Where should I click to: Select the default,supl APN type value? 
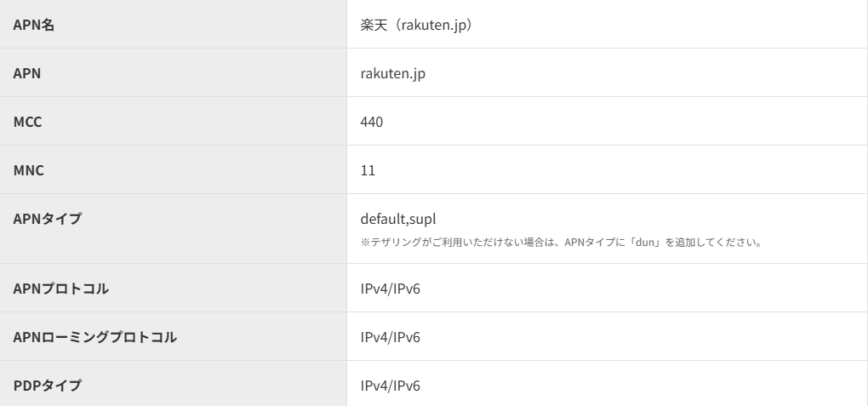(x=398, y=219)
